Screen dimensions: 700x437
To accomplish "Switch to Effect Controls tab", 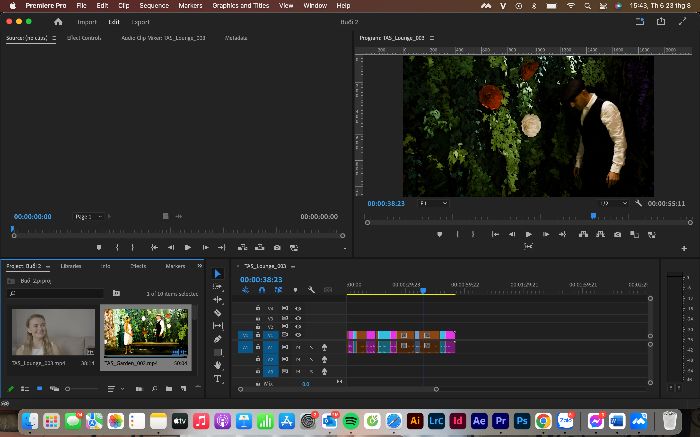I will click(84, 38).
